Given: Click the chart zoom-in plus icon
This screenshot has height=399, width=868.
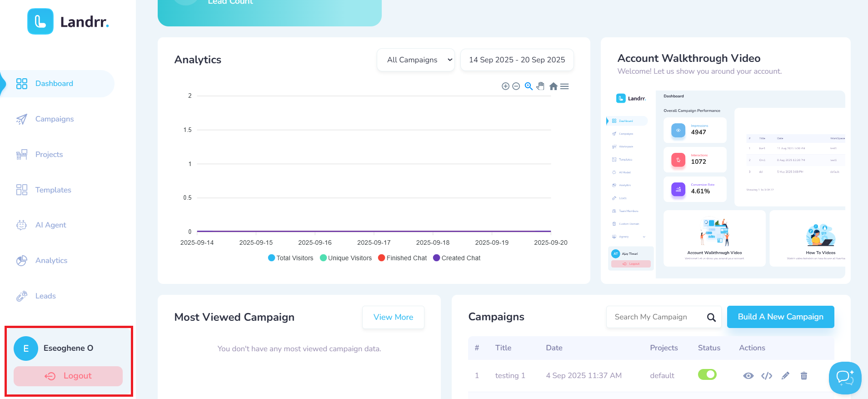Looking at the screenshot, I should [505, 86].
